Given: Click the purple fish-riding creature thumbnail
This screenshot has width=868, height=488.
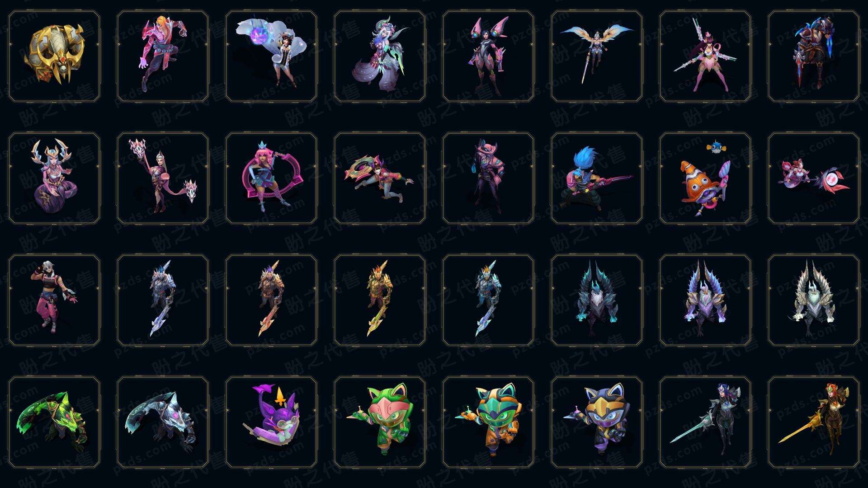Looking at the screenshot, I should click(271, 422).
